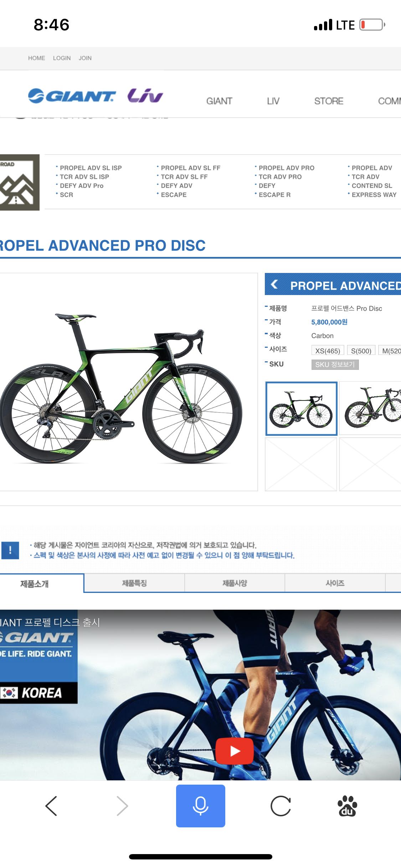Select the first green bike thumbnail

(x=302, y=408)
